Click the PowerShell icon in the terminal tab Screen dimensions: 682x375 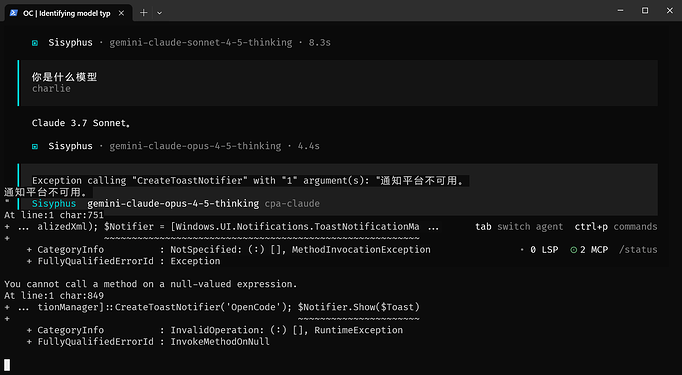coord(14,13)
